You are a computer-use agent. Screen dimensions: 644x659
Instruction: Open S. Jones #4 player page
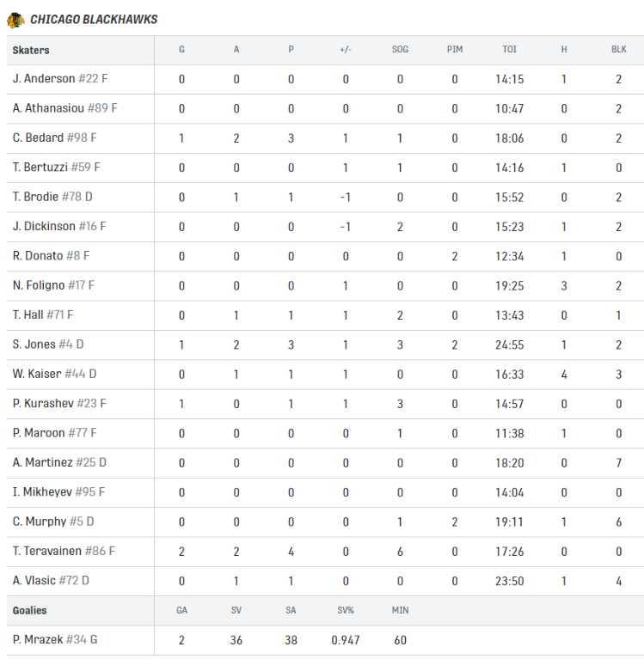48,345
